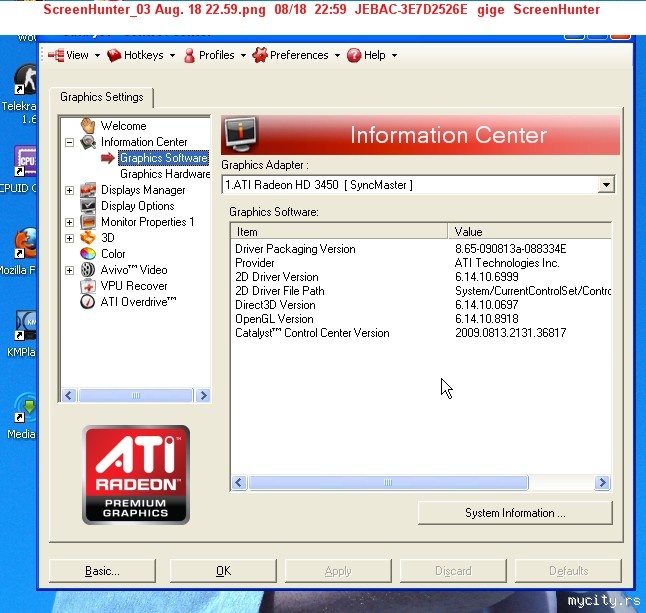646x613 pixels.
Task: Select the OpenGL Version row
Action: tap(421, 319)
